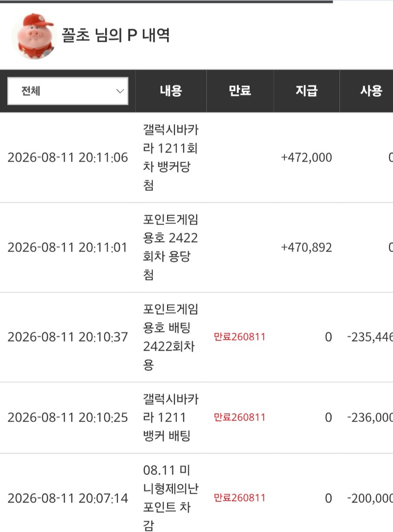Click the +470,892 payout amount
This screenshot has width=393, height=532.
pyautogui.click(x=307, y=248)
